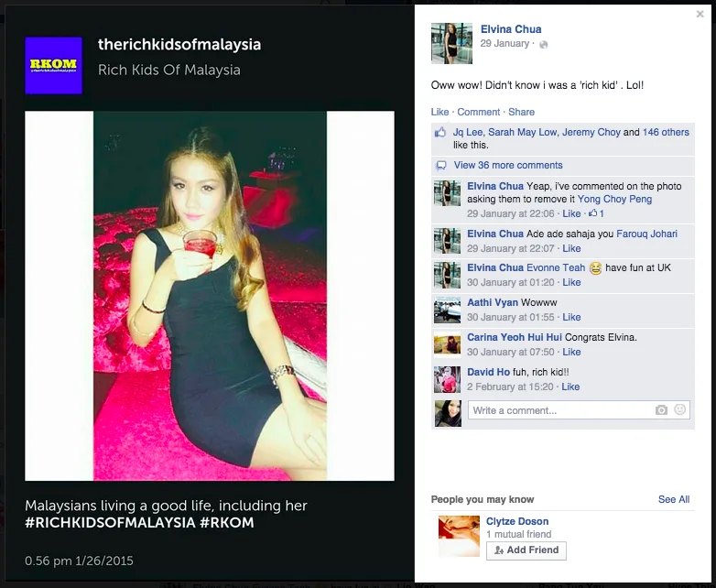
Task: Like the 'Yeap, i've commented' comment
Action: coord(571,213)
